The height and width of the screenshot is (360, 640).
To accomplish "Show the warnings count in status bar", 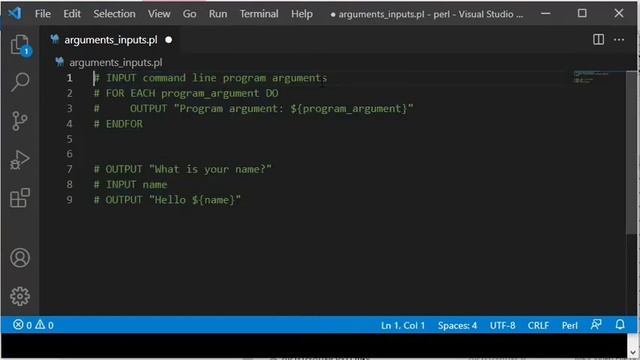I will (44, 325).
